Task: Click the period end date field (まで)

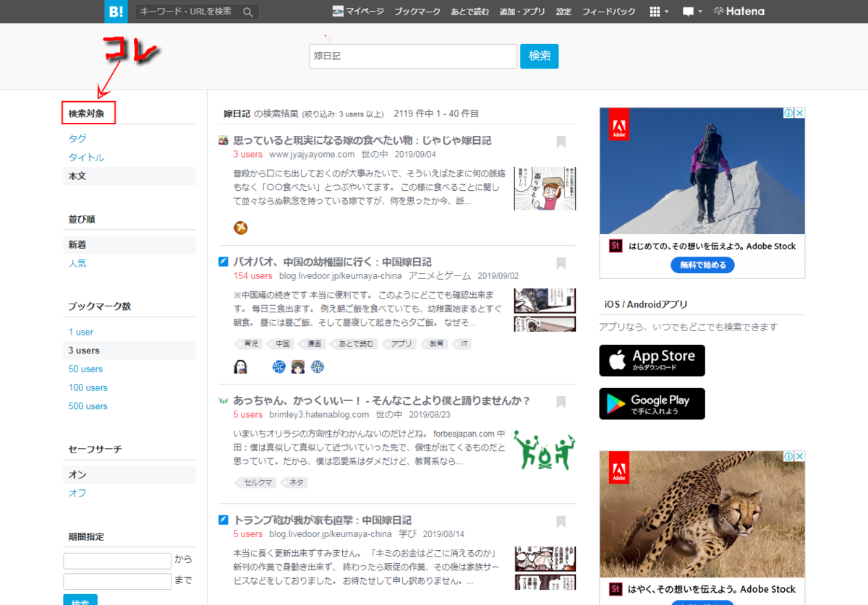Action: pyautogui.click(x=117, y=581)
